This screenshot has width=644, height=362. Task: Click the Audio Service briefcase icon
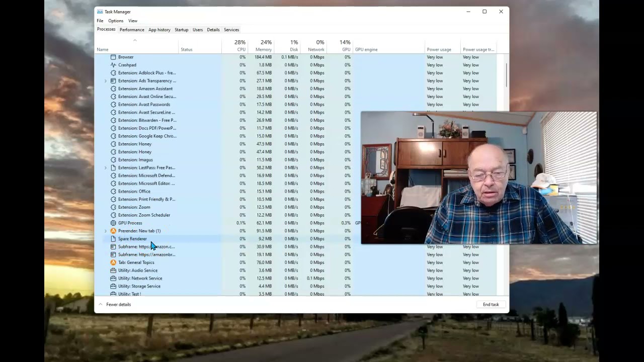tap(113, 270)
